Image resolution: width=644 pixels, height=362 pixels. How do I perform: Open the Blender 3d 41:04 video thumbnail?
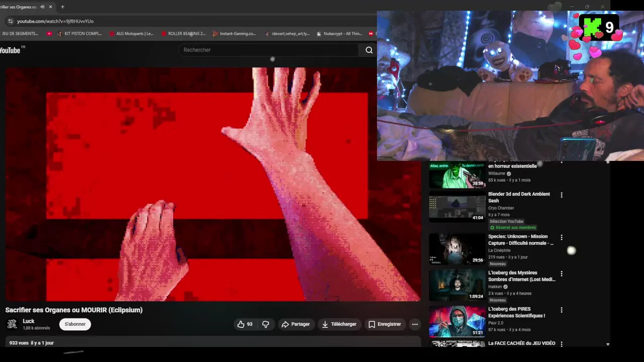[x=457, y=206]
